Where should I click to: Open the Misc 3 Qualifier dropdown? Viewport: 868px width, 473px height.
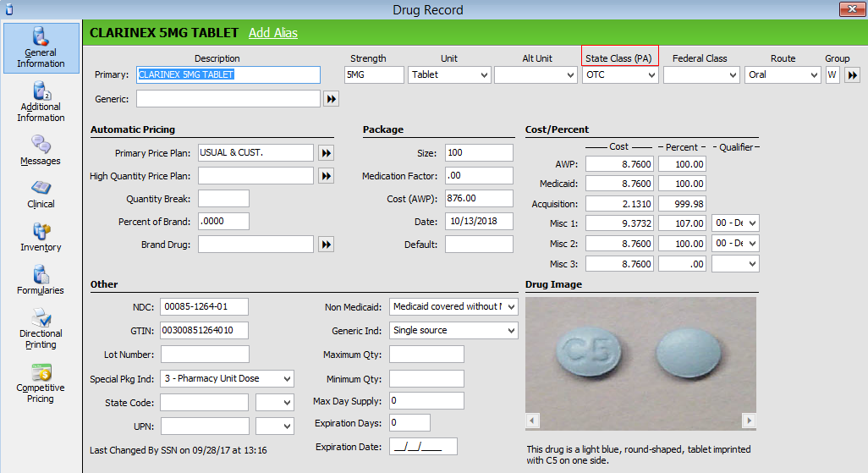tap(735, 264)
